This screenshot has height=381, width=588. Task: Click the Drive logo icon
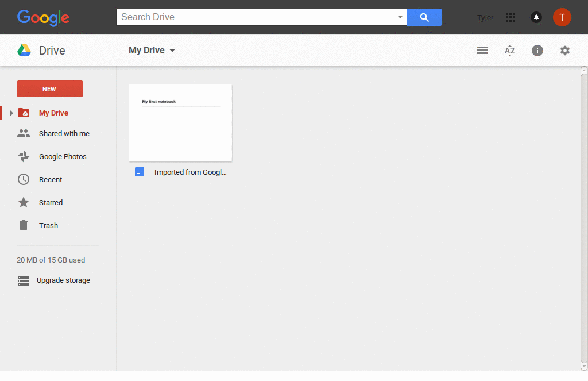[24, 51]
